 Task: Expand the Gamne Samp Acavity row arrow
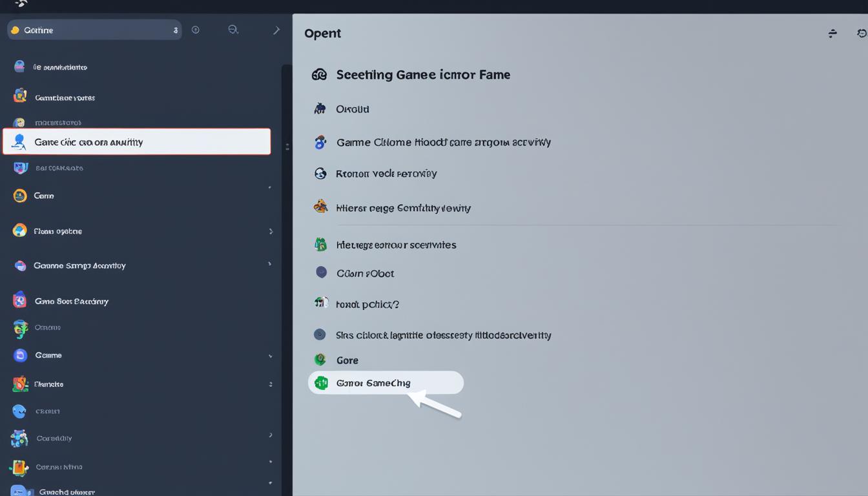click(270, 263)
